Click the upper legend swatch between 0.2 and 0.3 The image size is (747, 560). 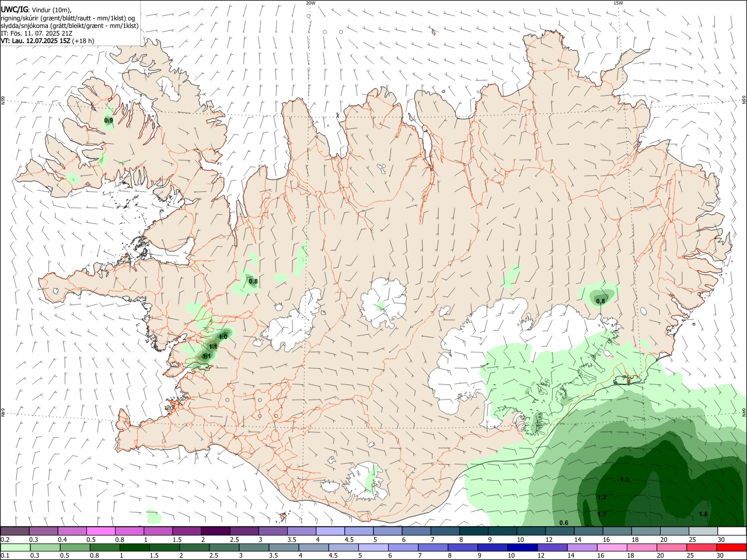pos(15,531)
